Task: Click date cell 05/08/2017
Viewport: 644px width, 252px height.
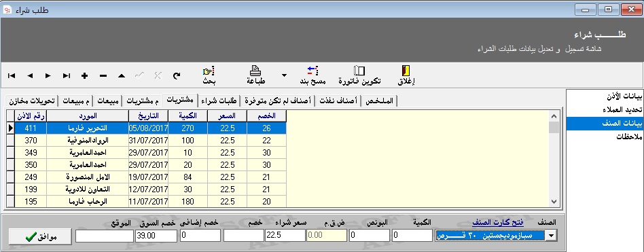Action: point(148,128)
